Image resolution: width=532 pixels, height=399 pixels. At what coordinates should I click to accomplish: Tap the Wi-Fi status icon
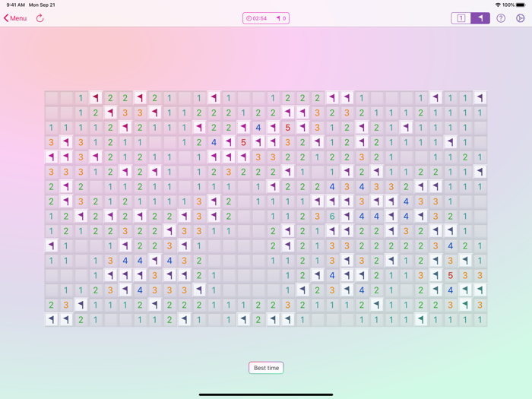coord(498,5)
